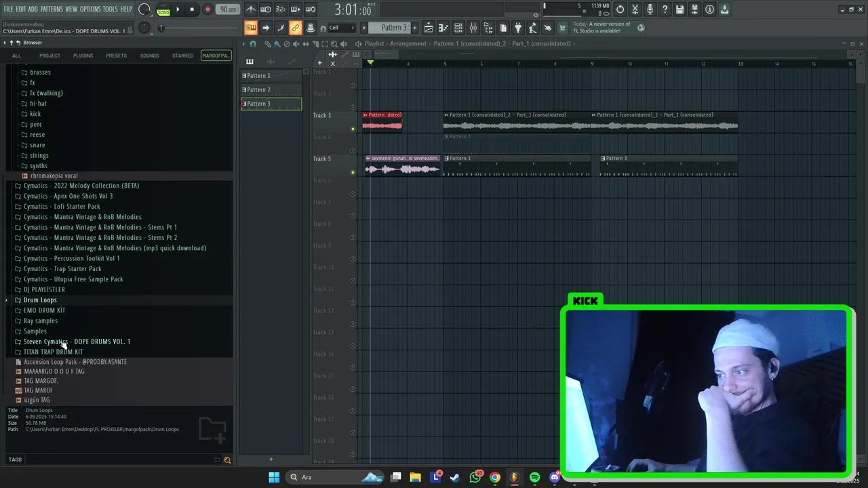Click the main volume knob
Viewport: 868px width, 488px height.
(x=144, y=9)
